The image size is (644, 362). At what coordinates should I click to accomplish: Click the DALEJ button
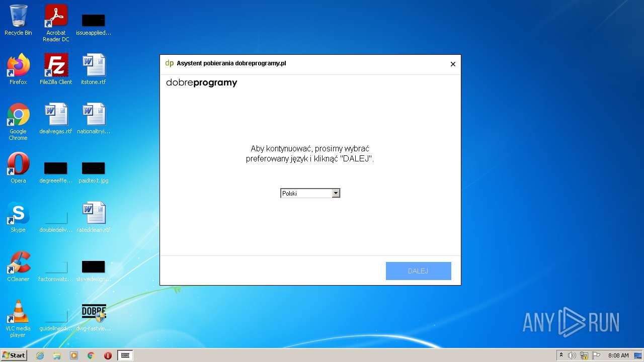coord(419,271)
